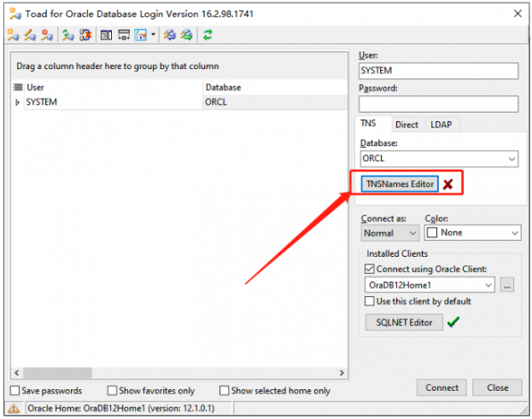The width and height of the screenshot is (532, 419).
Task: Click the scroll right arrow in the connection grid
Action: click(342, 373)
